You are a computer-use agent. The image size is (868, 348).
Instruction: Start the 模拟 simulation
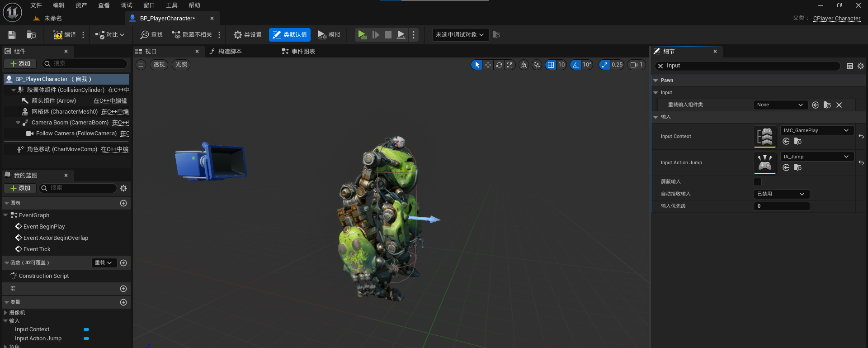coord(329,35)
